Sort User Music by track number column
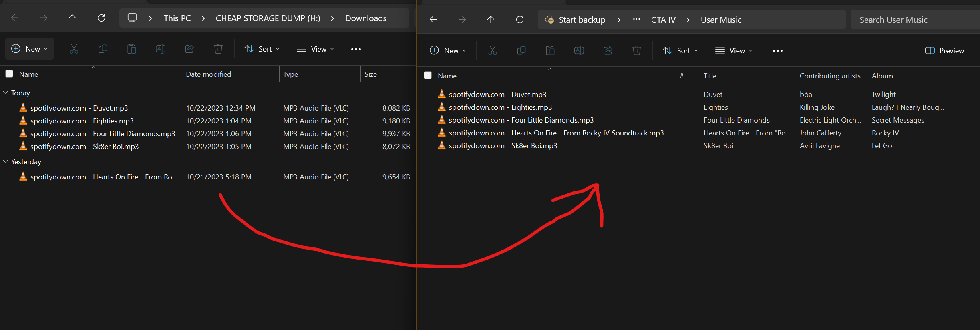 pyautogui.click(x=688, y=76)
